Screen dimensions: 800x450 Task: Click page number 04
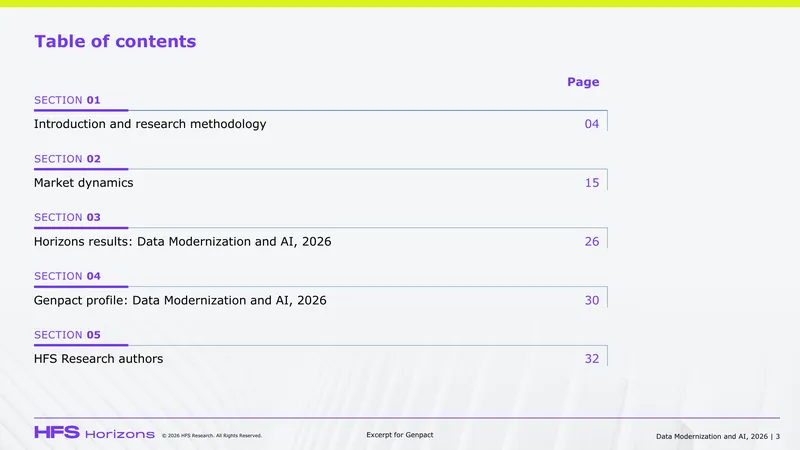point(592,124)
